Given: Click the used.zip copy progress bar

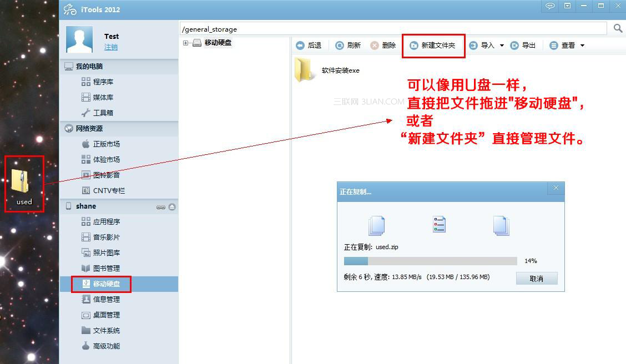Looking at the screenshot, I should point(430,261).
